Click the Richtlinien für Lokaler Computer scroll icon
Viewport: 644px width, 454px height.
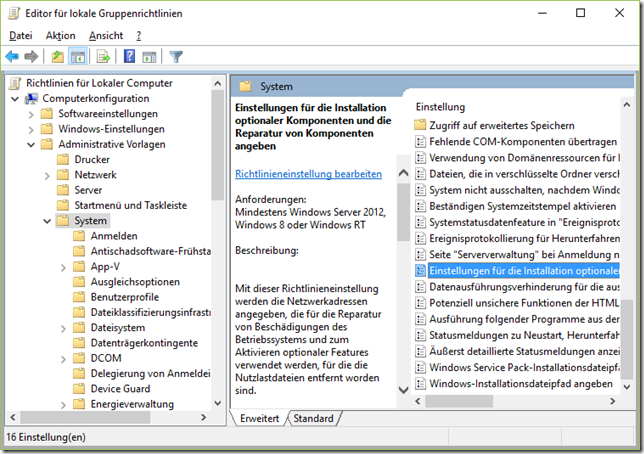tap(15, 83)
